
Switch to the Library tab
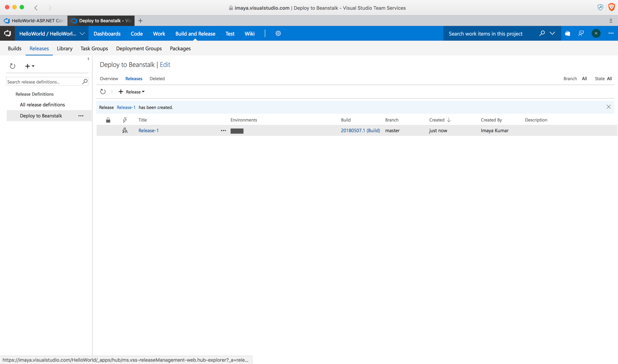pos(65,49)
